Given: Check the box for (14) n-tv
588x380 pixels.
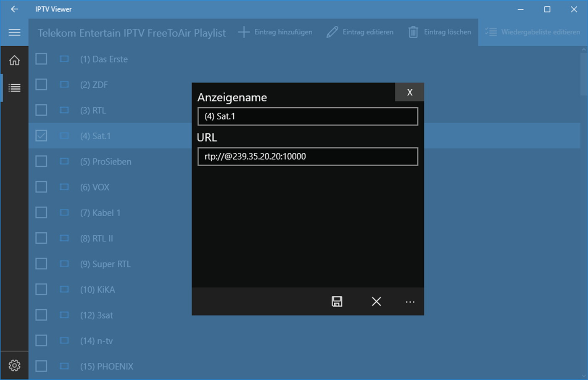Looking at the screenshot, I should tap(41, 340).
